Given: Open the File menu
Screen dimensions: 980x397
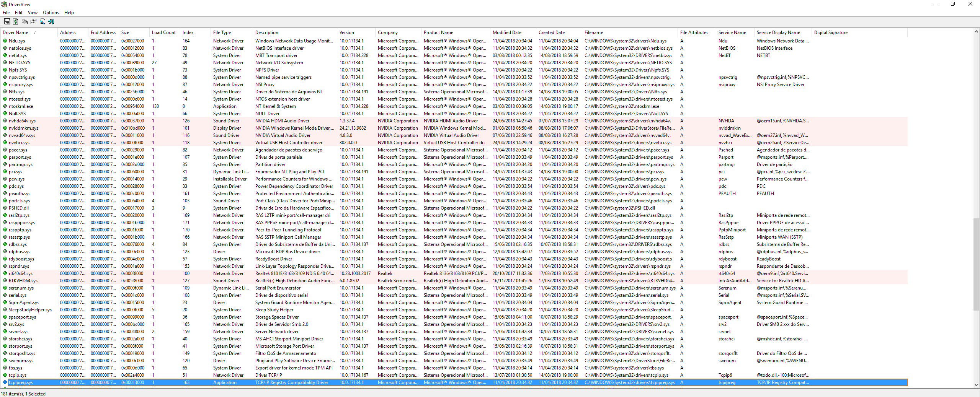Looking at the screenshot, I should (6, 13).
